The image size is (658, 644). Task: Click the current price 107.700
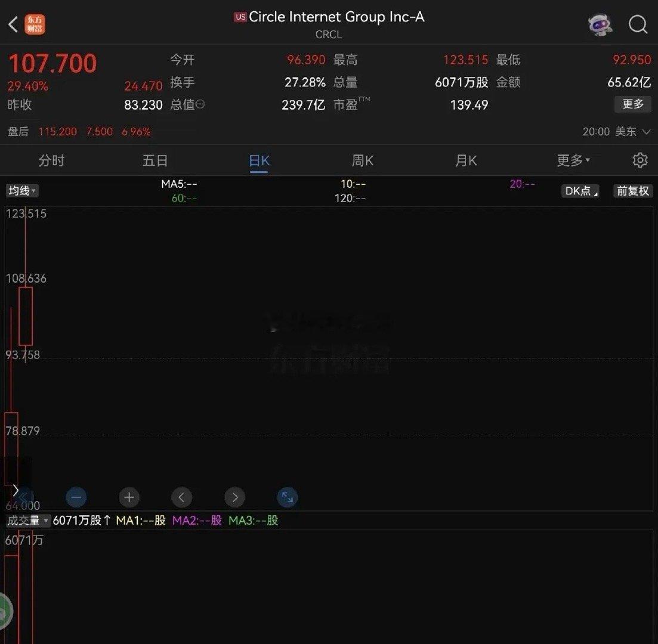[52, 63]
